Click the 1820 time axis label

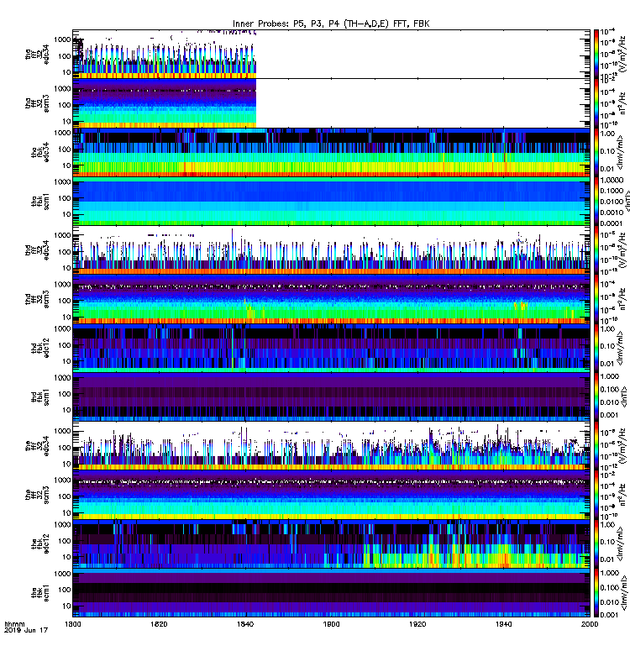coord(159,624)
